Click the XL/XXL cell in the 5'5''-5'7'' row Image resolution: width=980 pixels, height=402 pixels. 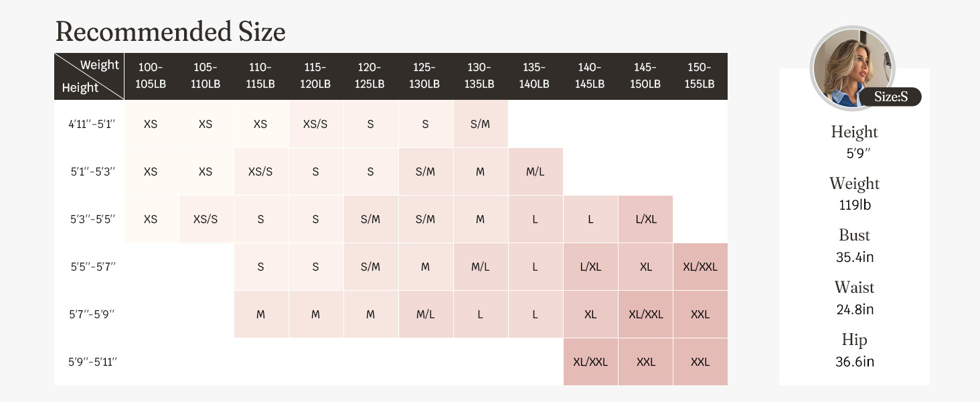[700, 267]
